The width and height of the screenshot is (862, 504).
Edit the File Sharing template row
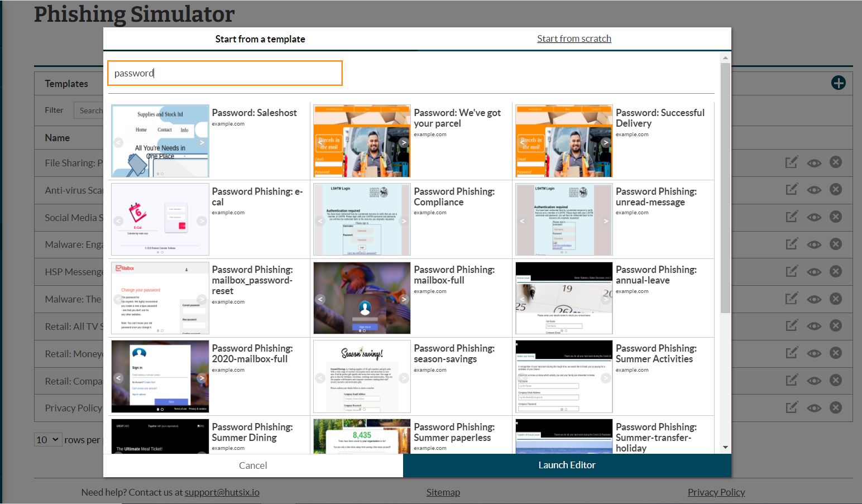coord(792,162)
